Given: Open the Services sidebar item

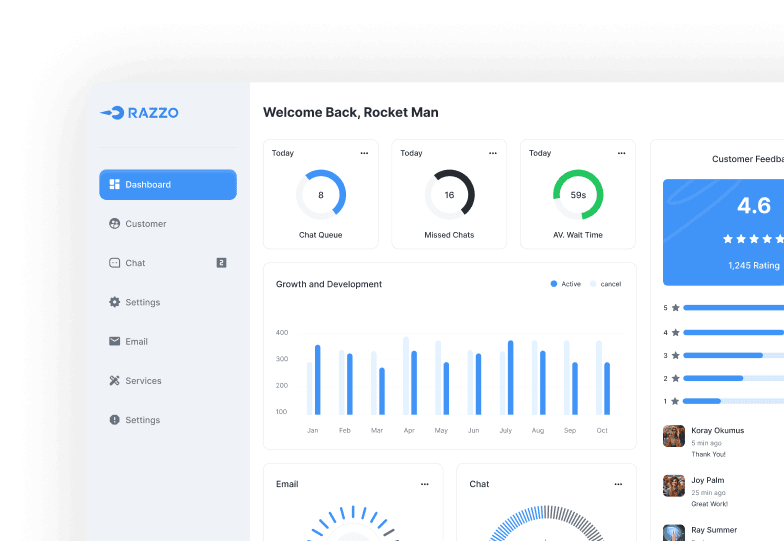Looking at the screenshot, I should (x=168, y=380).
